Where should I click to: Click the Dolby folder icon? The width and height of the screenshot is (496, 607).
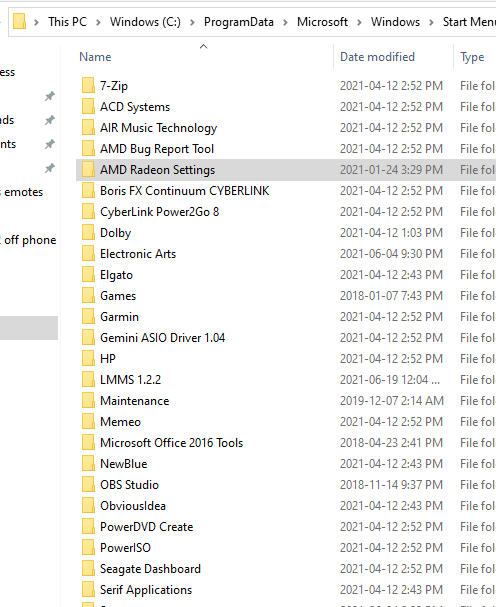pos(88,232)
